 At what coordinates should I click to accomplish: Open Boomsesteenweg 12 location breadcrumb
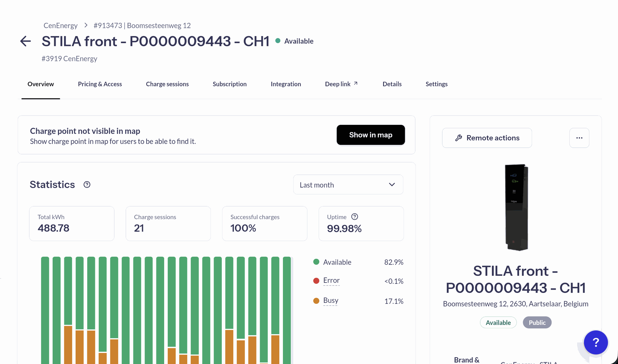tap(142, 25)
